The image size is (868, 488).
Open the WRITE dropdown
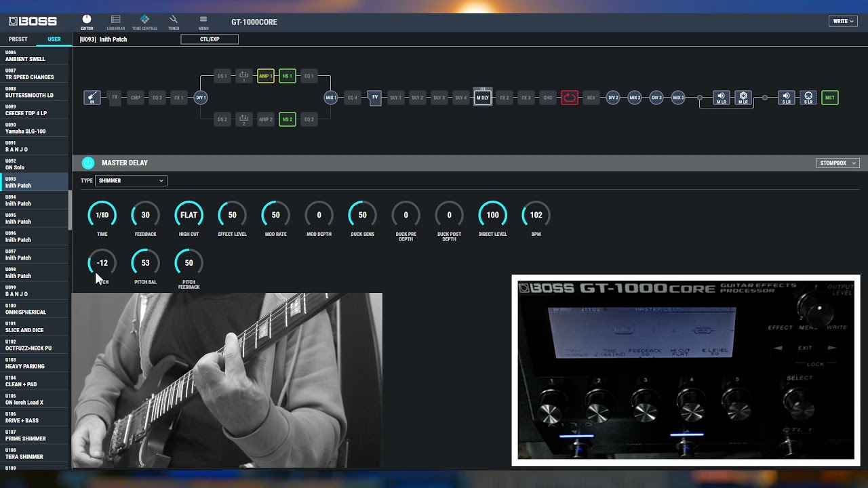[x=843, y=21]
